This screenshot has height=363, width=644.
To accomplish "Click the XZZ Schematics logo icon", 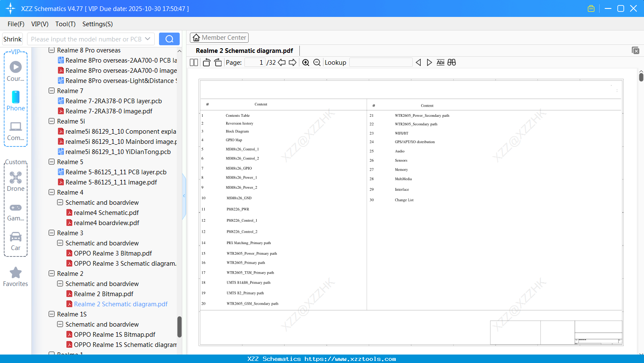I will [11, 8].
